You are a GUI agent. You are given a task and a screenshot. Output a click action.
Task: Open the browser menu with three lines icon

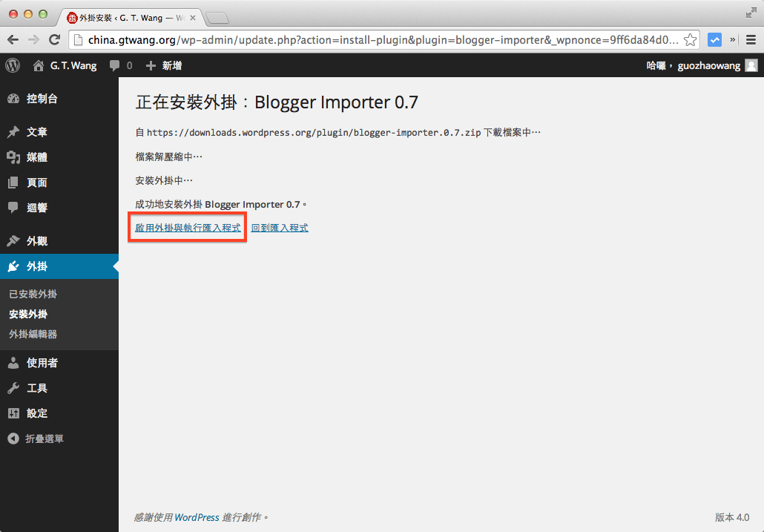pyautogui.click(x=751, y=39)
